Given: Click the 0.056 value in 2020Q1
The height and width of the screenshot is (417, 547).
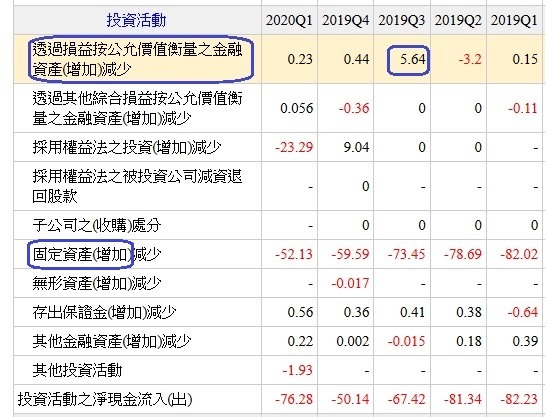Looking at the screenshot, I should click(297, 108).
